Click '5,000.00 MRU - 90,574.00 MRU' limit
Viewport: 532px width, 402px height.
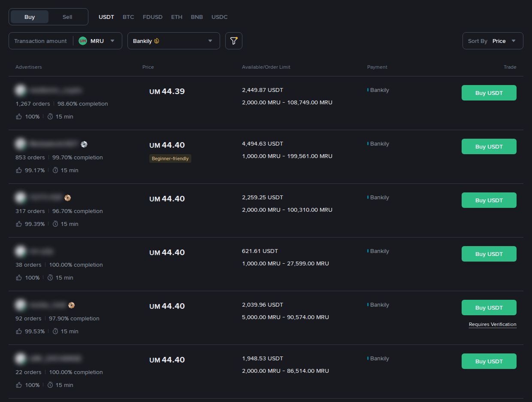click(x=285, y=317)
